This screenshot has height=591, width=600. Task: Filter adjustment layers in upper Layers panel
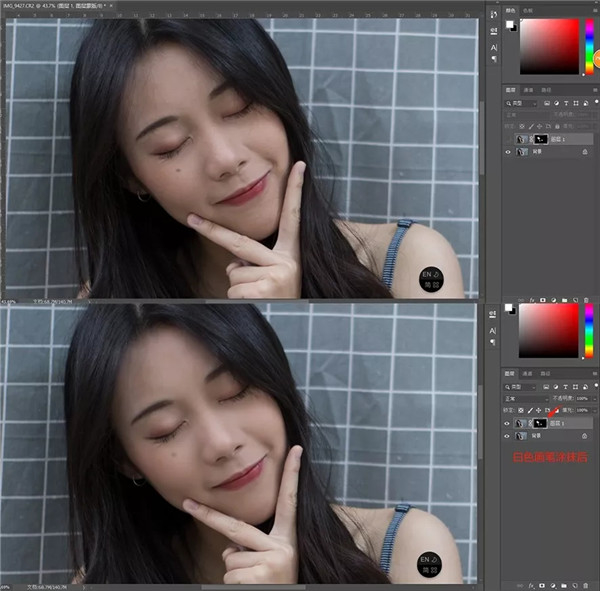[x=556, y=103]
